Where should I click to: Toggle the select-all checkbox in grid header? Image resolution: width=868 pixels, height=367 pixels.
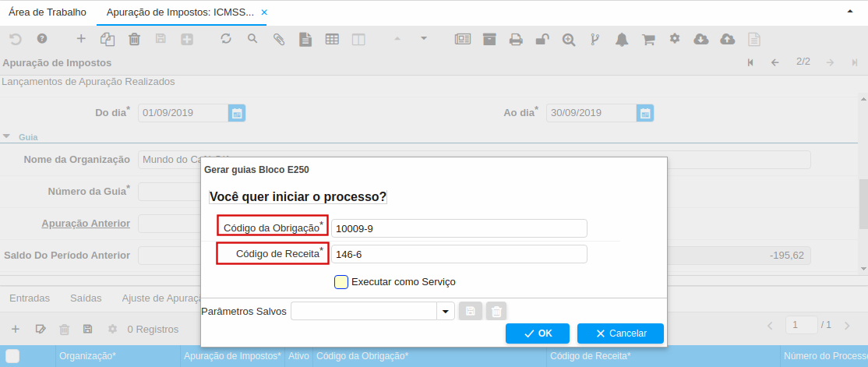coord(12,356)
